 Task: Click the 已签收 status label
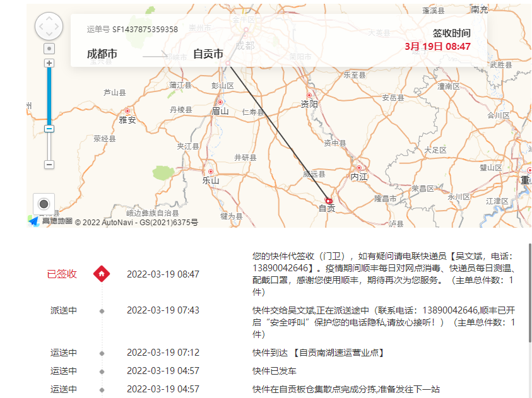(x=62, y=274)
